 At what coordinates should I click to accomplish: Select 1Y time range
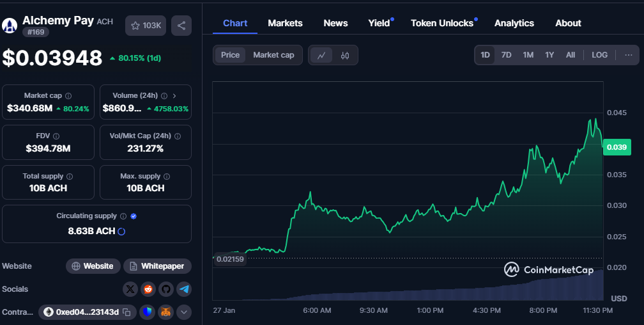(x=549, y=55)
